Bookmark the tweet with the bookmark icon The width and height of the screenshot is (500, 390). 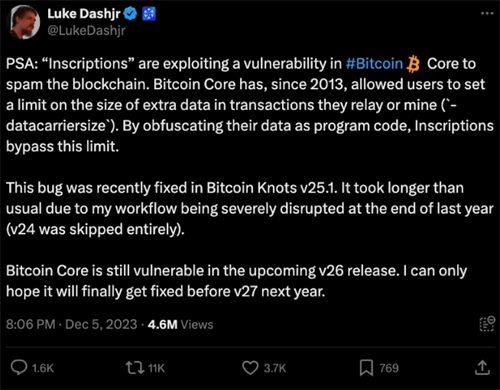(366, 368)
